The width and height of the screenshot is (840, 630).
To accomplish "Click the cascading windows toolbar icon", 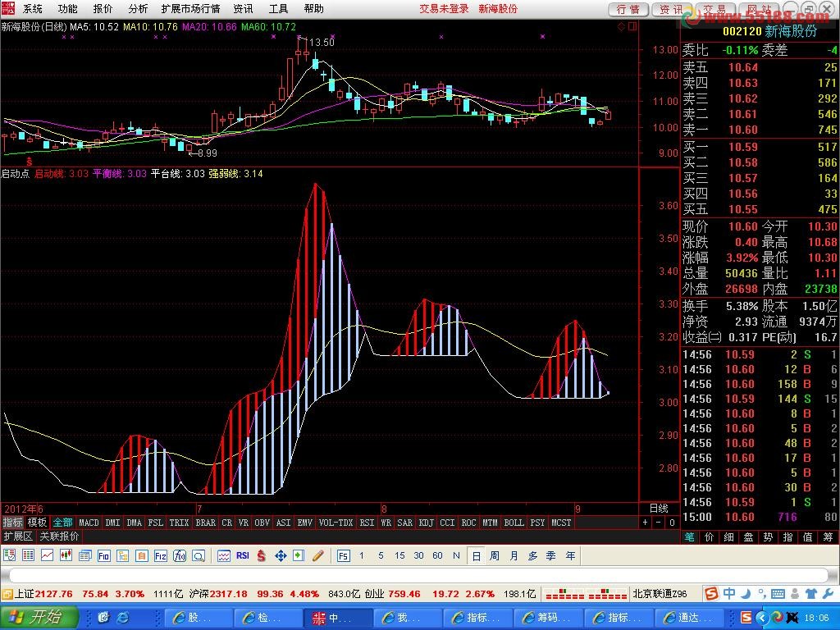I will click(84, 556).
